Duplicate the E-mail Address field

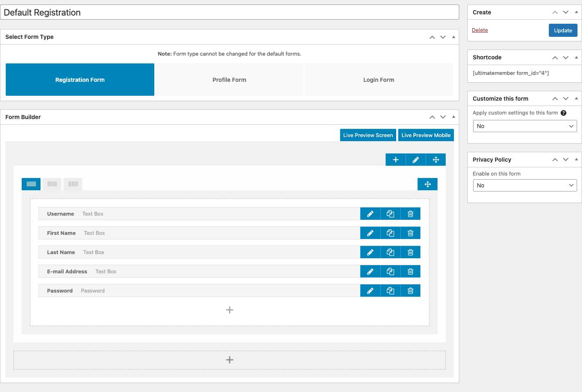(x=390, y=271)
